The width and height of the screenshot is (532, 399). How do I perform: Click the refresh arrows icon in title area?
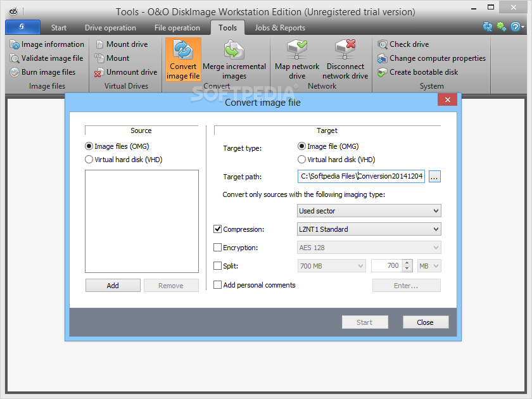(x=488, y=27)
